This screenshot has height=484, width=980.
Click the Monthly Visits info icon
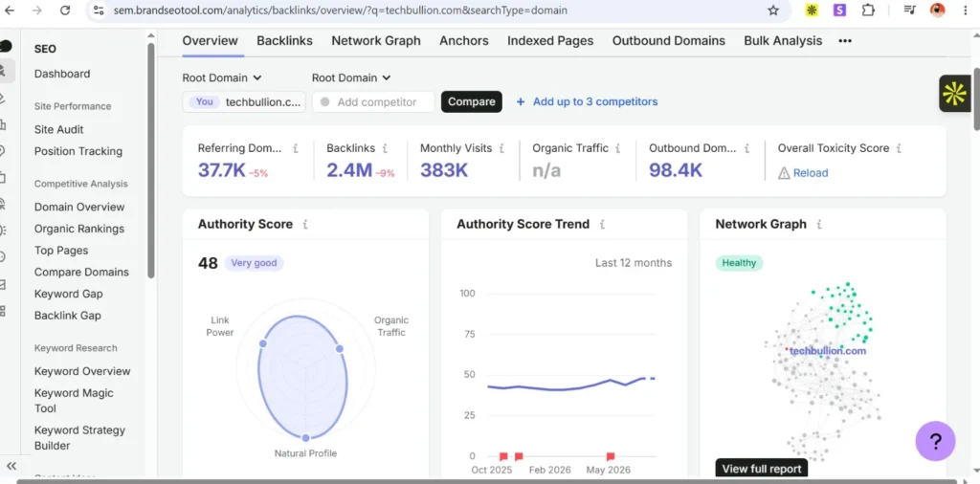tap(501, 148)
